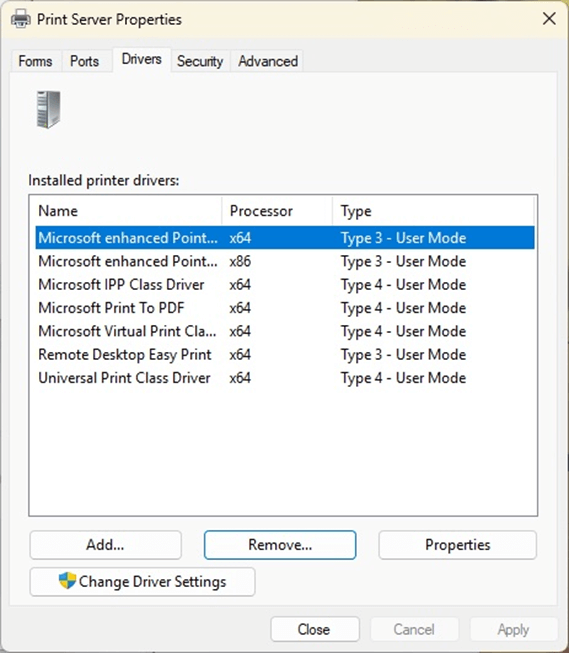The height and width of the screenshot is (653, 569).
Task: Select Universal Print Class Driver row
Action: [285, 378]
